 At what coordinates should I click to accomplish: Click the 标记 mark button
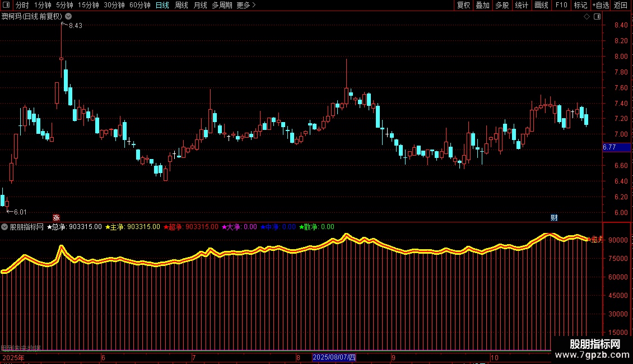coord(580,5)
